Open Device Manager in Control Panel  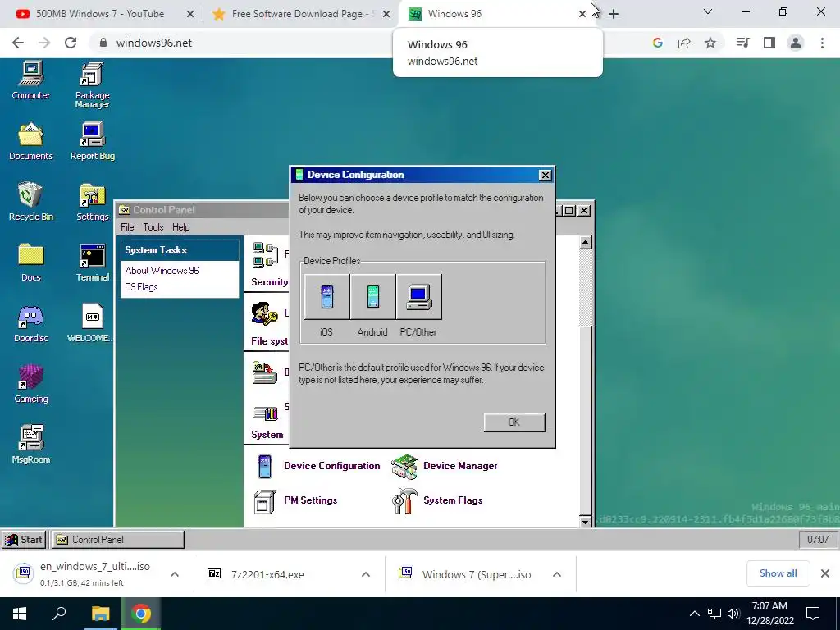pyautogui.click(x=445, y=466)
